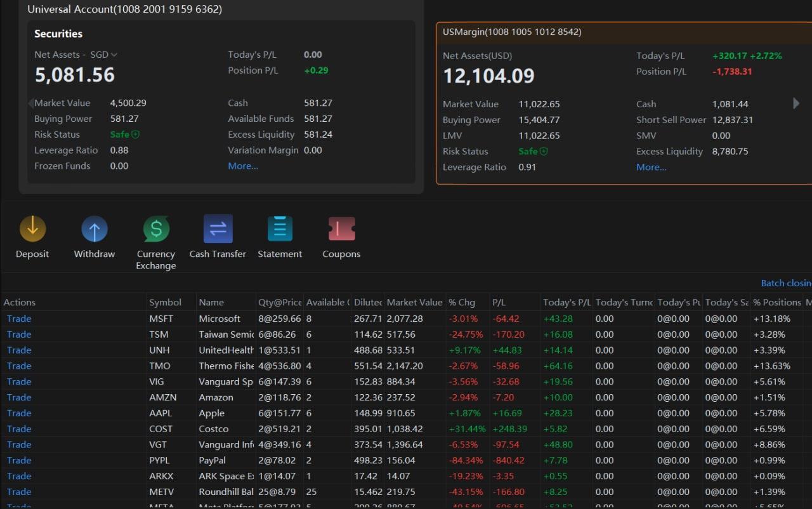
Task: Click market value 2,077.28 cell
Action: [405, 319]
